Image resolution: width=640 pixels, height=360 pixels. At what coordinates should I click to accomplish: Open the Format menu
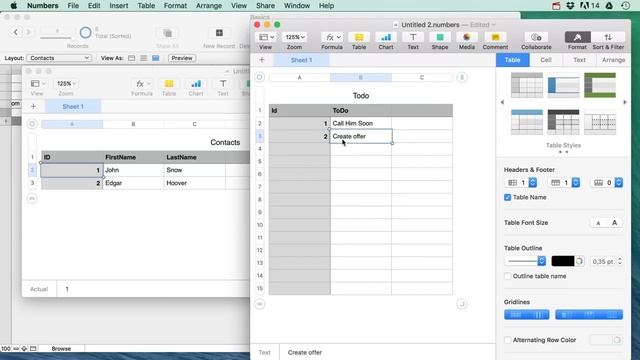point(175,6)
